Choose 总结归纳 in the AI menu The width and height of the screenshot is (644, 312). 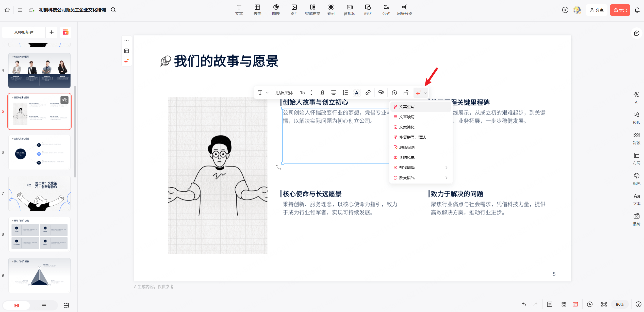click(407, 147)
